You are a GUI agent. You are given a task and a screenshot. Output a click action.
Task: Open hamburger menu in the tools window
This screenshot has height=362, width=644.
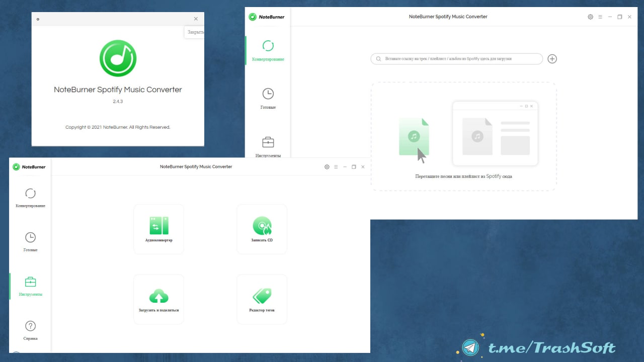coord(336,167)
